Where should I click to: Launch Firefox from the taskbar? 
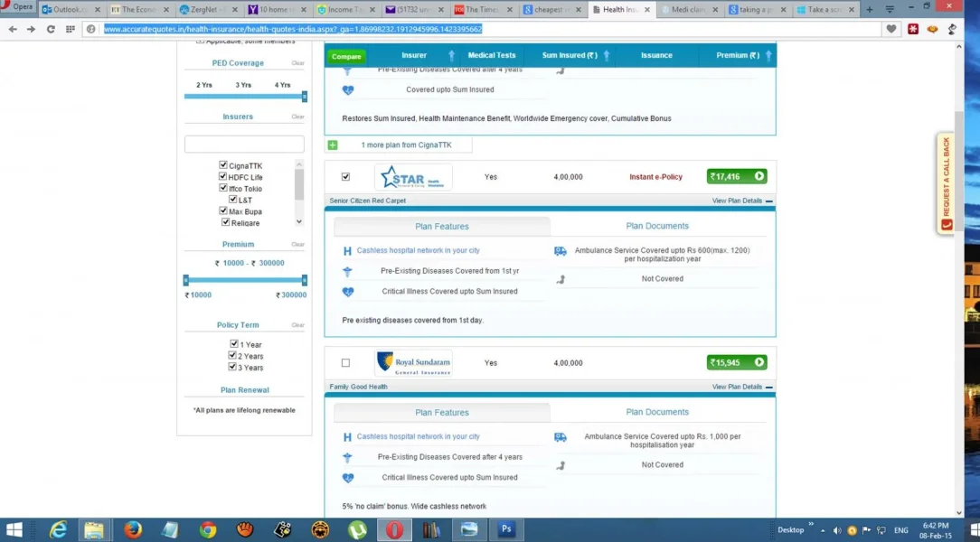coord(133,530)
